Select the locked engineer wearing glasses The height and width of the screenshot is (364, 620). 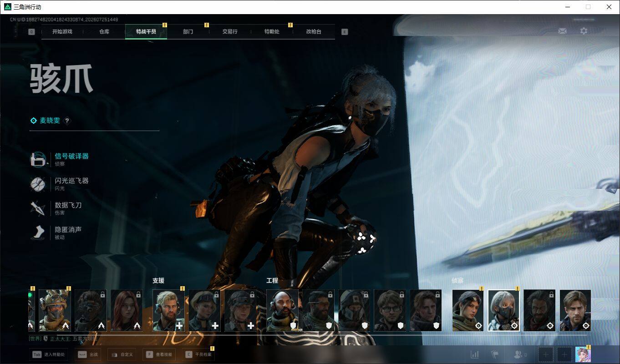pyautogui.click(x=390, y=310)
